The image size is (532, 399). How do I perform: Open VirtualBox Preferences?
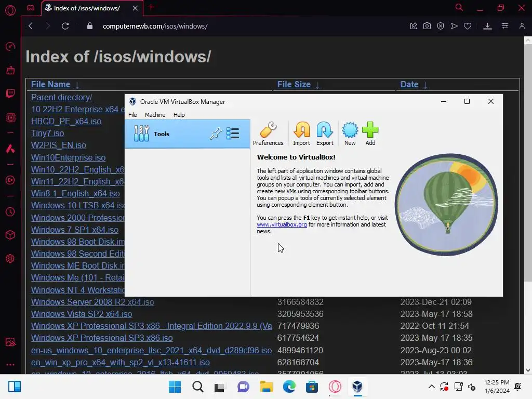click(x=268, y=134)
